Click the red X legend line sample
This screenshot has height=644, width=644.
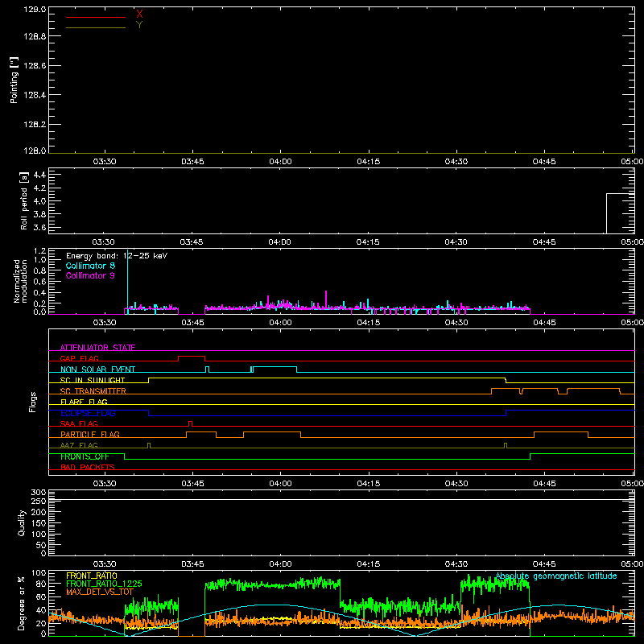point(95,17)
